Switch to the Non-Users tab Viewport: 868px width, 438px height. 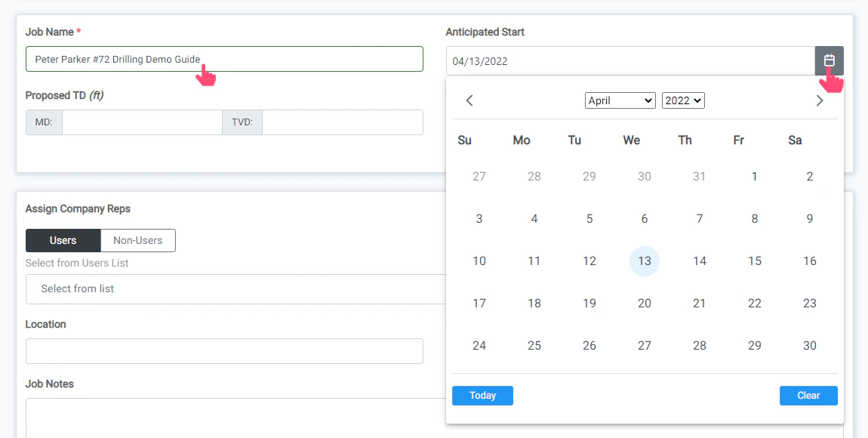click(x=137, y=240)
